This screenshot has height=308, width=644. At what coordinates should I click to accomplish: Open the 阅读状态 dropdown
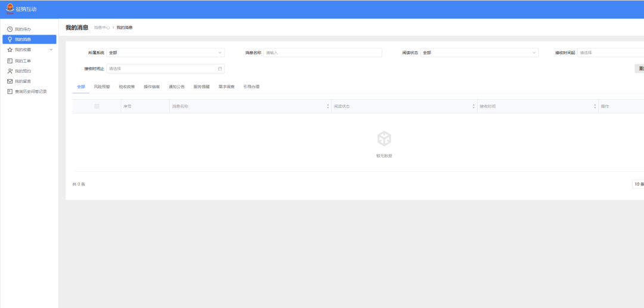click(479, 53)
